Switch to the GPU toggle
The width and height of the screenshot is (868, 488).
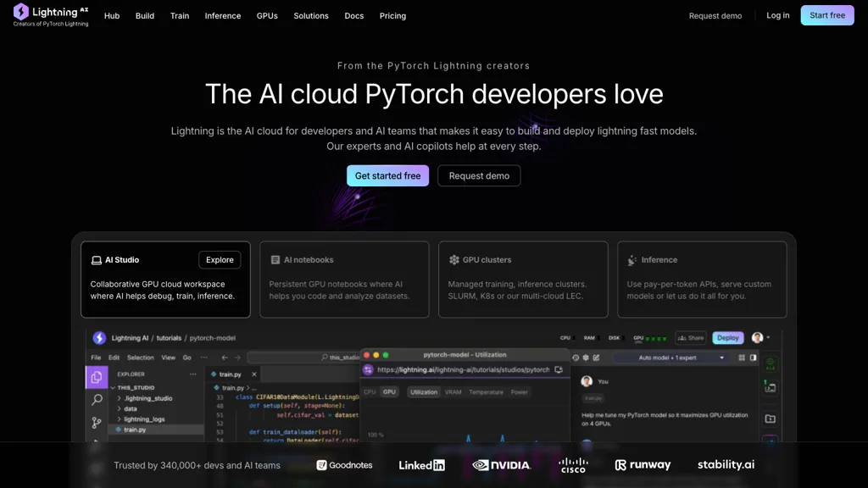pyautogui.click(x=390, y=392)
